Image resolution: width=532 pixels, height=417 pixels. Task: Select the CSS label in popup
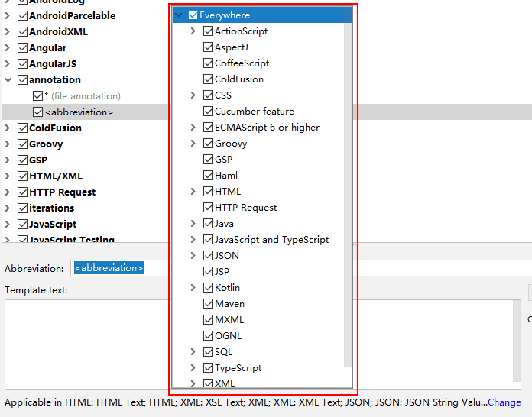coord(223,95)
